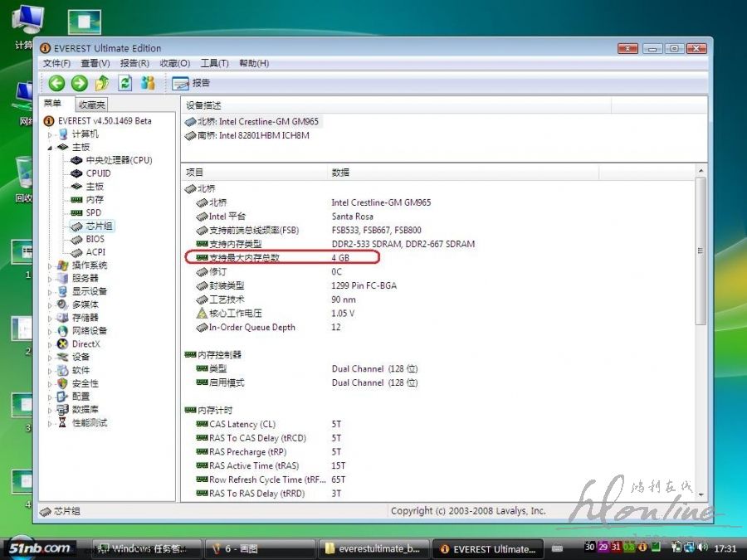Viewport: 747px width, 560px height.
Task: Click the details list scroll-up arrow
Action: [701, 170]
